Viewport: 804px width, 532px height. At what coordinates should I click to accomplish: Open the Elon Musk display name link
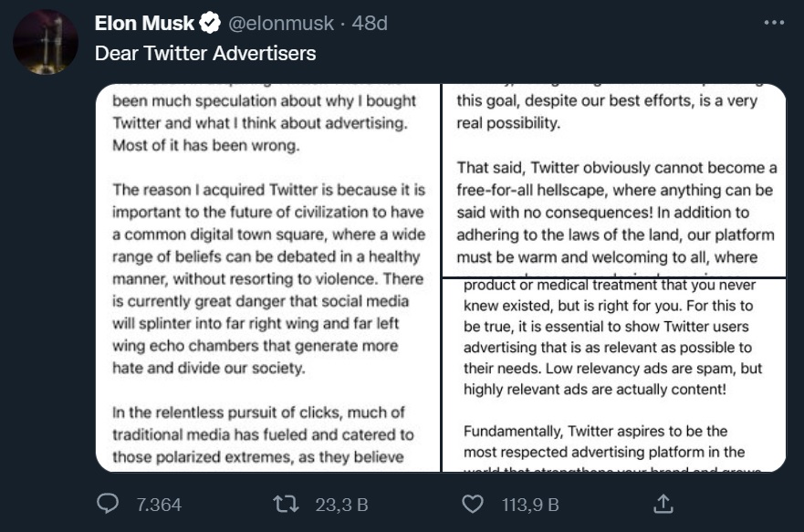tap(144, 23)
